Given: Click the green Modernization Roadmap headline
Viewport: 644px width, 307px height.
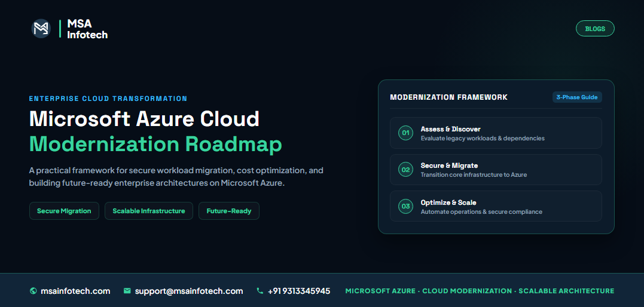Looking at the screenshot, I should 155,144.
